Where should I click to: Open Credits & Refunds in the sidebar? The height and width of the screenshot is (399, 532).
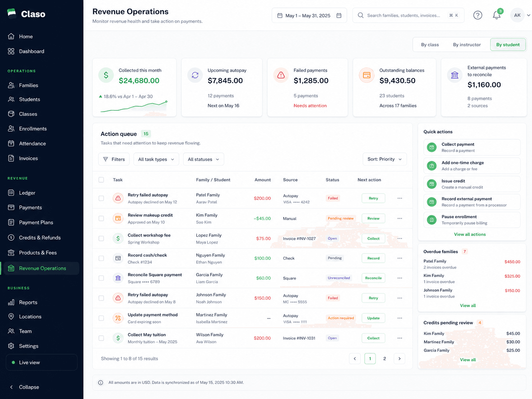(x=40, y=238)
